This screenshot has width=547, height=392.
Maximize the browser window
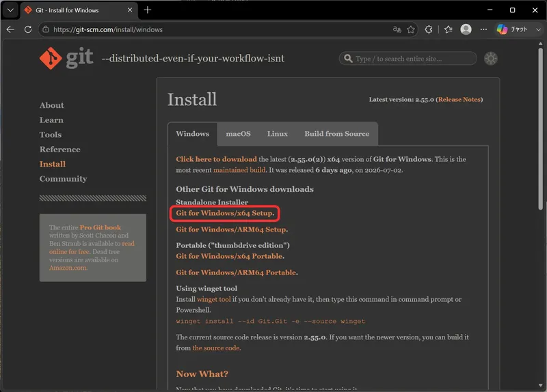(512, 10)
